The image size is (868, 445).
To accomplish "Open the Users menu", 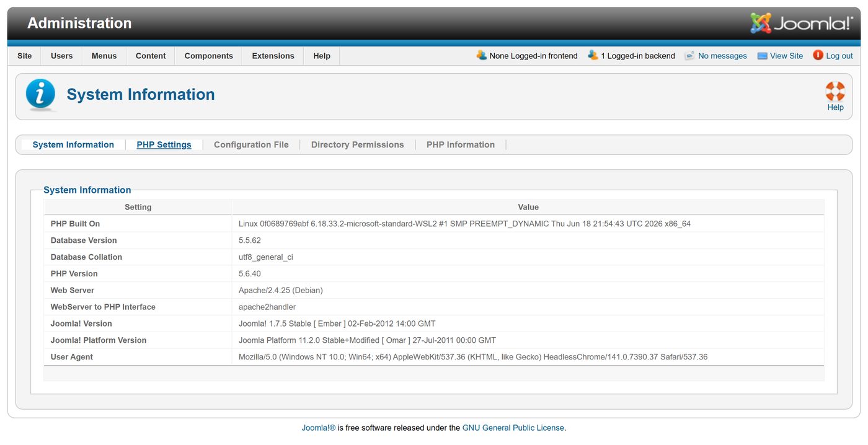I will [x=62, y=56].
